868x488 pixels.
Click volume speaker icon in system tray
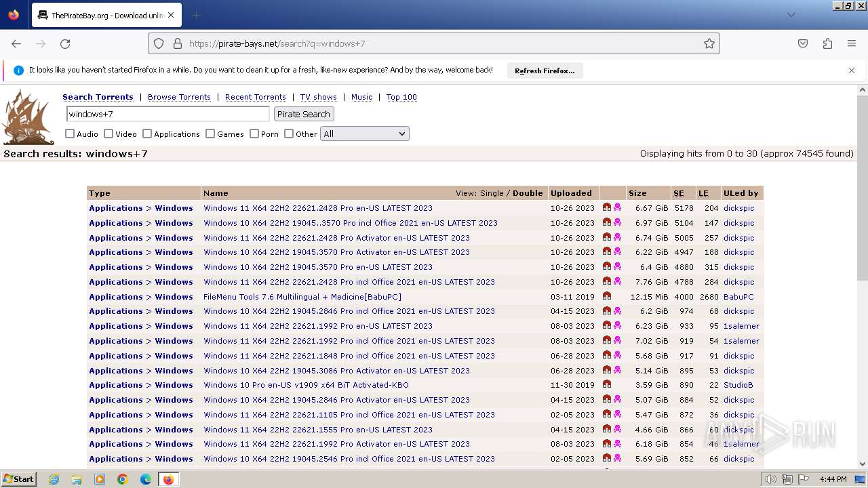[x=771, y=479]
